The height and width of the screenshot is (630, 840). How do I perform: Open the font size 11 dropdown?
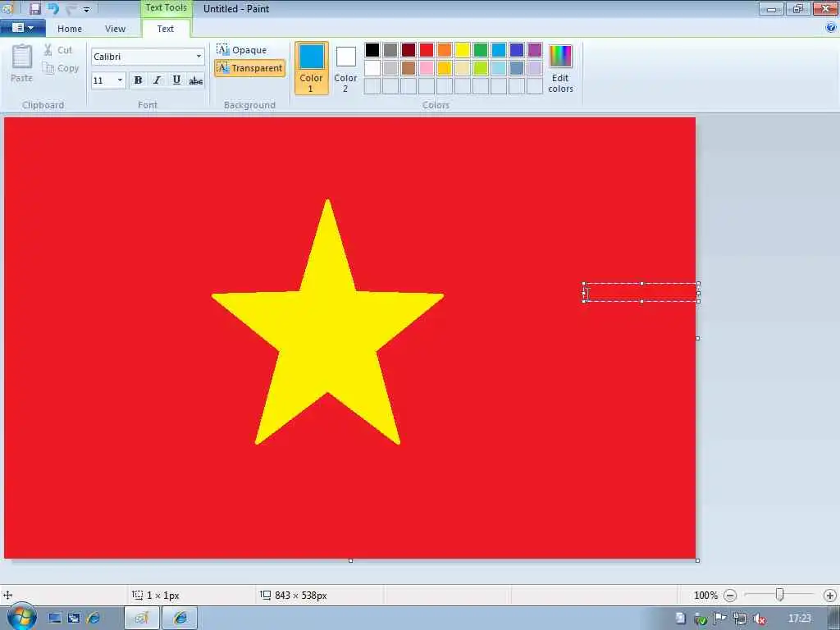[120, 80]
